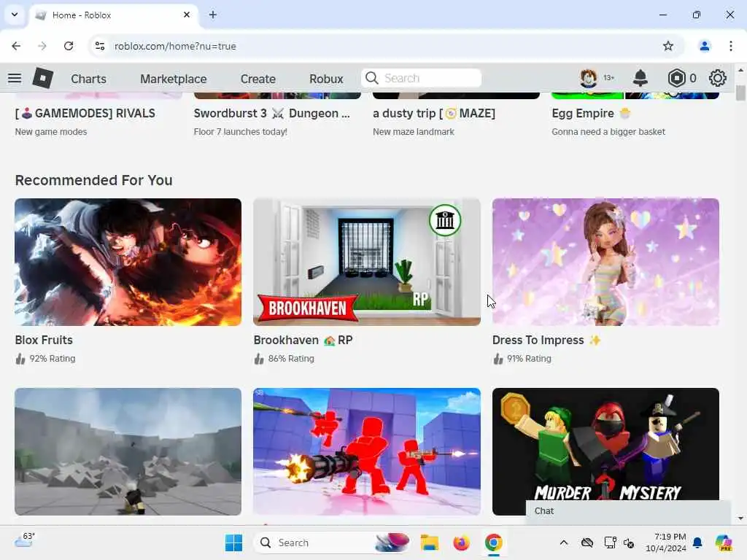Open the Chrome profile icon
Screen dimensions: 747x560
(704, 46)
